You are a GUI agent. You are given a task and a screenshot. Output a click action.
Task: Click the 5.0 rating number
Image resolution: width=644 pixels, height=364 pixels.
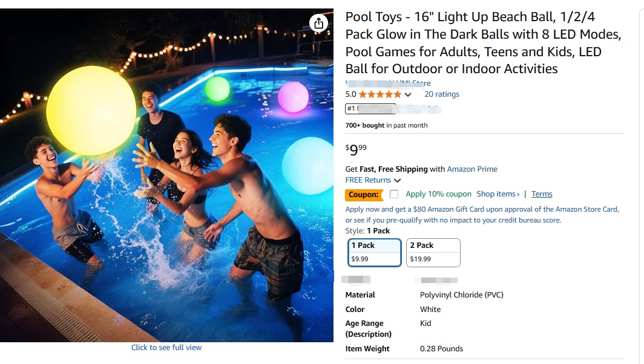click(351, 94)
